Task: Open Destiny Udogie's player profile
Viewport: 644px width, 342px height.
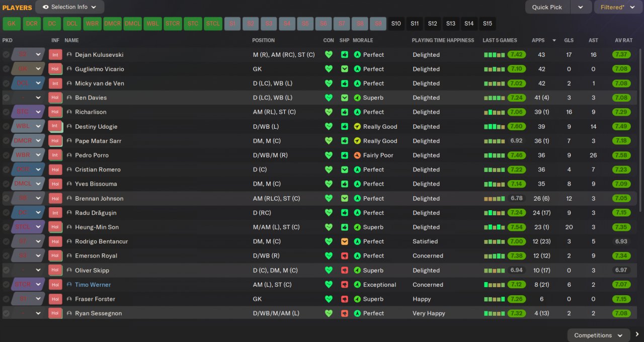Action: [x=96, y=127]
